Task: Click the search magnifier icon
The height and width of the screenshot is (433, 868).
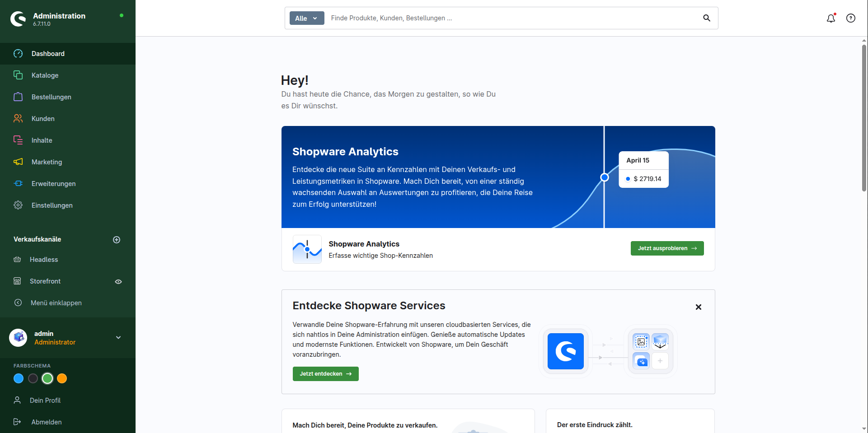Action: click(x=707, y=18)
